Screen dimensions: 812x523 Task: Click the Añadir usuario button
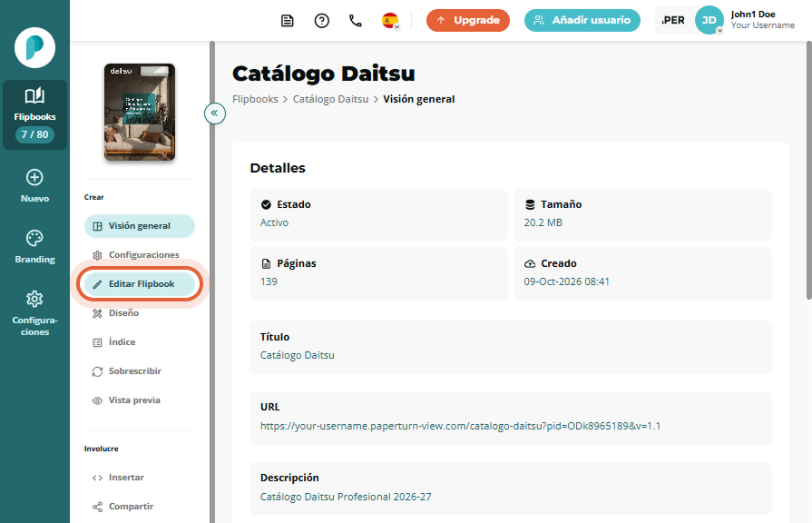pos(582,20)
